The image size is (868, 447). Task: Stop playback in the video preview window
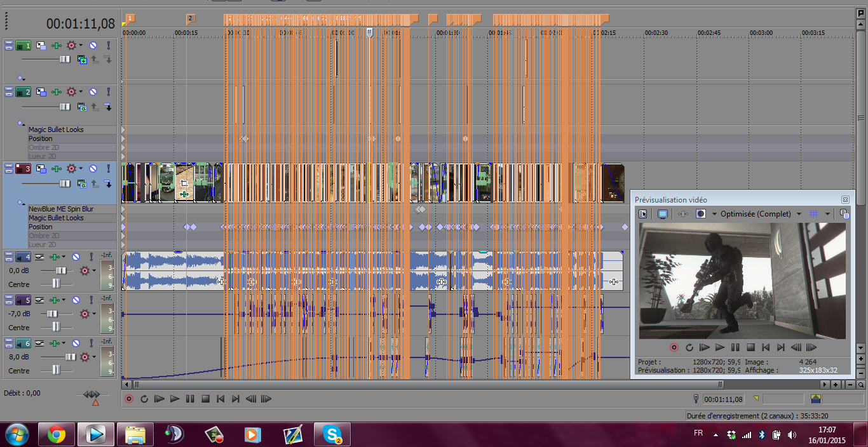750,347
